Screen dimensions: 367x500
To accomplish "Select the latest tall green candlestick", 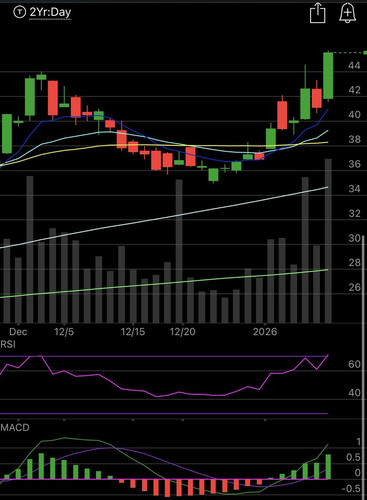I will [328, 76].
